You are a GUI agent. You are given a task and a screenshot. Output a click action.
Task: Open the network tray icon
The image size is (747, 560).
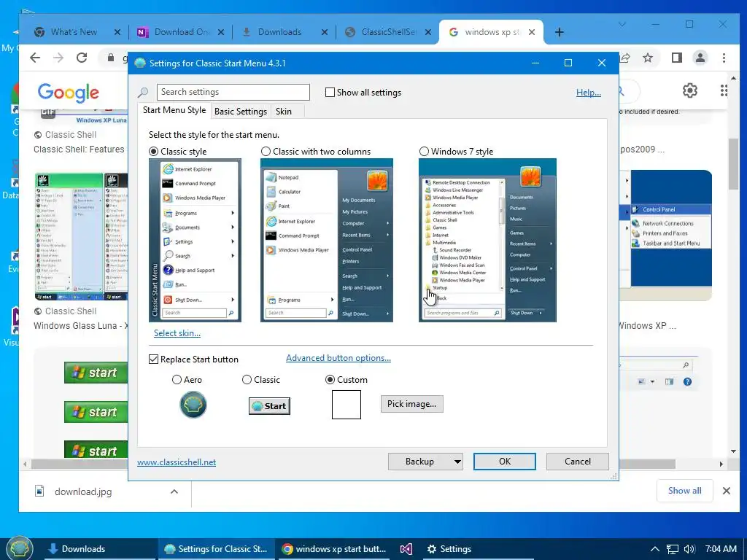[672, 549]
